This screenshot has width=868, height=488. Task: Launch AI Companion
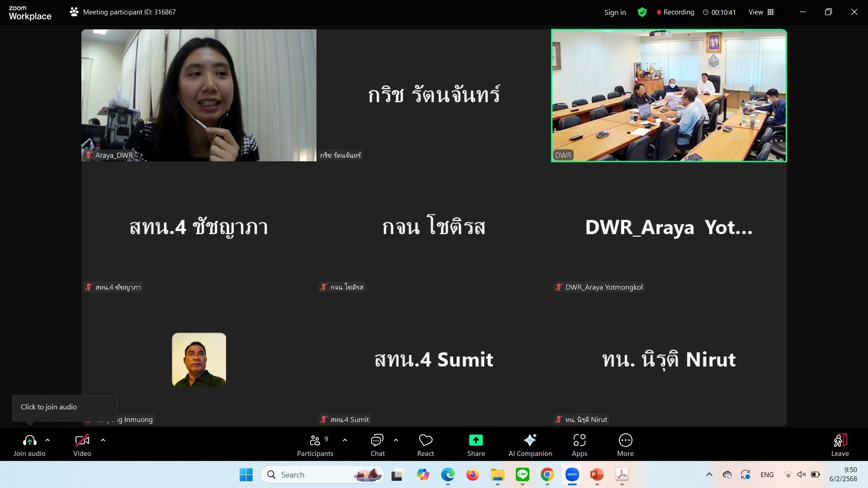tap(530, 445)
